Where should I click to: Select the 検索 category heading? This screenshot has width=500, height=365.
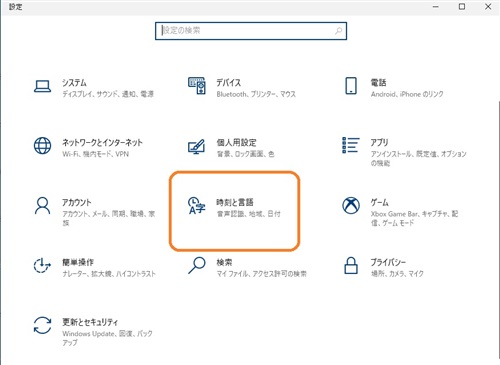(x=224, y=262)
